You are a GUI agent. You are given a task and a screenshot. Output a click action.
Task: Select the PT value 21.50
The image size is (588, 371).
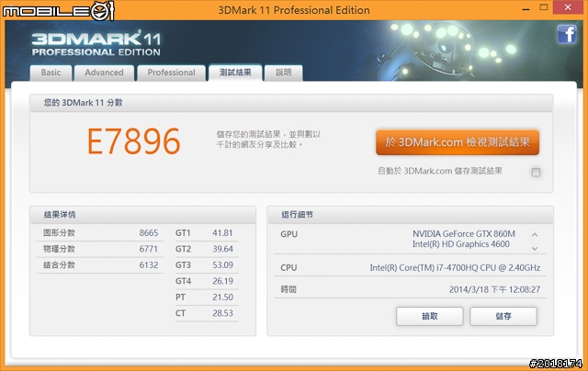(x=222, y=298)
